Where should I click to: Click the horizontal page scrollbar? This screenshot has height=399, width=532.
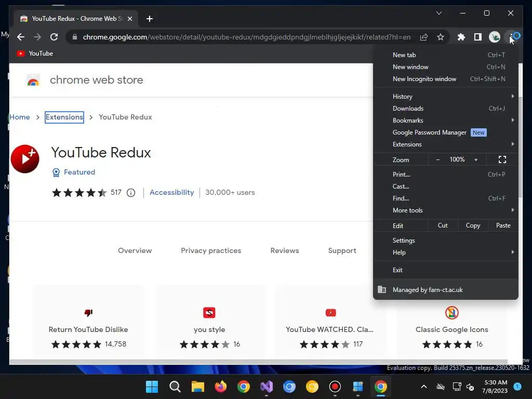pos(258,362)
